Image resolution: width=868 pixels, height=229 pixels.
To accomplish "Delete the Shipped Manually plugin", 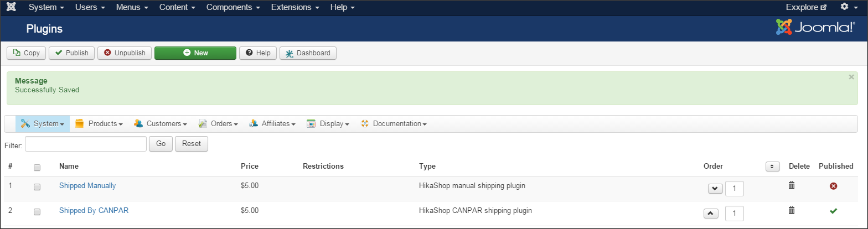I will click(x=792, y=186).
